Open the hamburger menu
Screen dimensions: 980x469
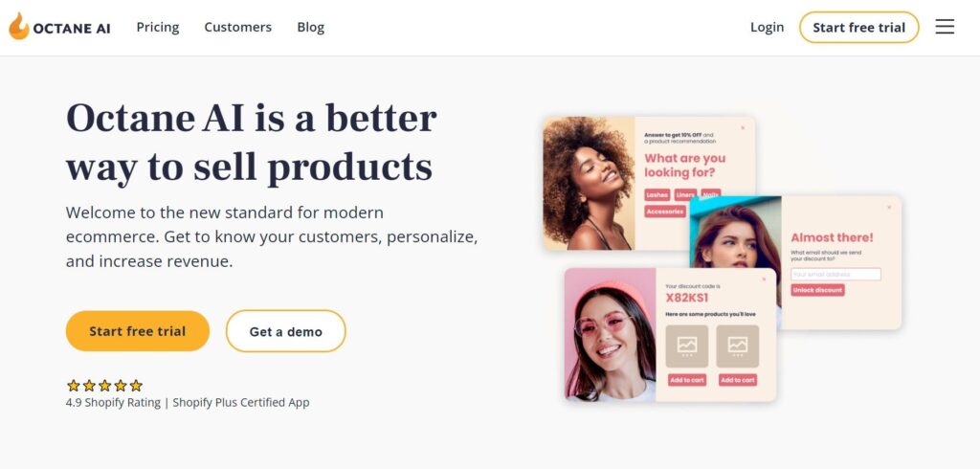pyautogui.click(x=945, y=27)
